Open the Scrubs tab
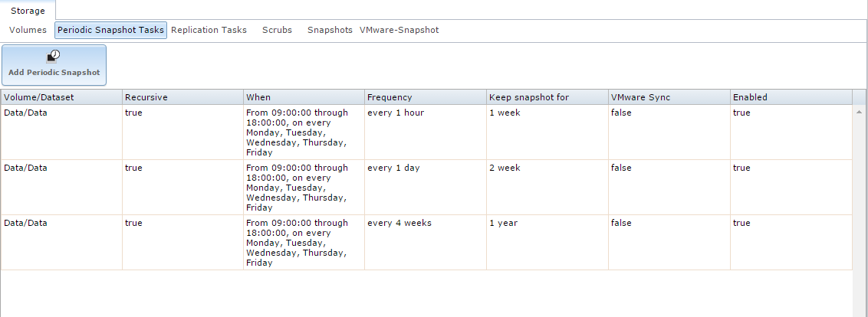The height and width of the screenshot is (317, 868). point(277,30)
